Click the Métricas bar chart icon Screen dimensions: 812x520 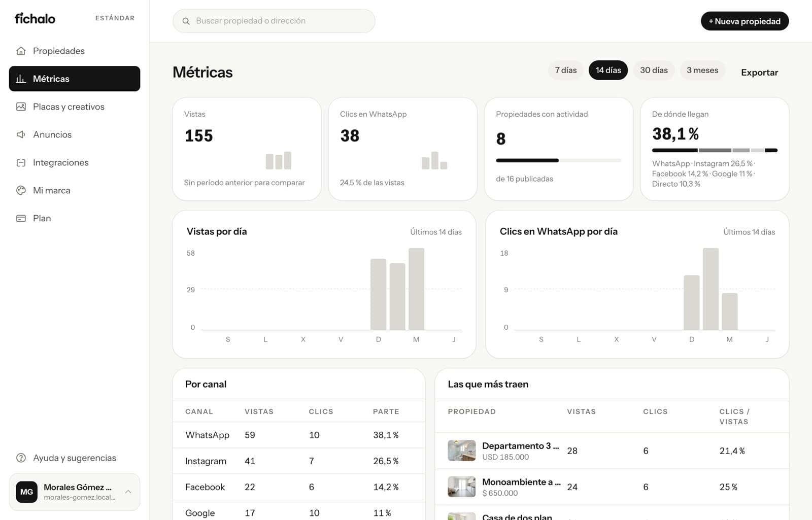[21, 79]
